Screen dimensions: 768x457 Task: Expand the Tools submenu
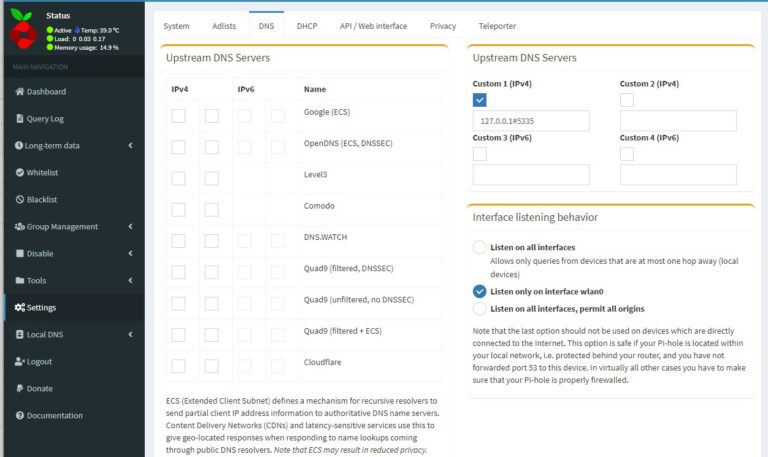pyautogui.click(x=130, y=281)
